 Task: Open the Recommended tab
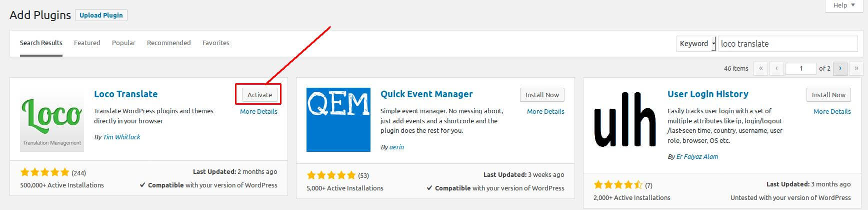point(168,43)
